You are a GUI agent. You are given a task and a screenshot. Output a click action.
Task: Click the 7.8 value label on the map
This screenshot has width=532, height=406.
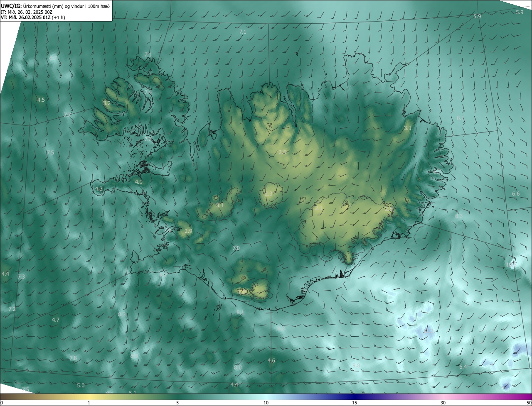[73, 358]
